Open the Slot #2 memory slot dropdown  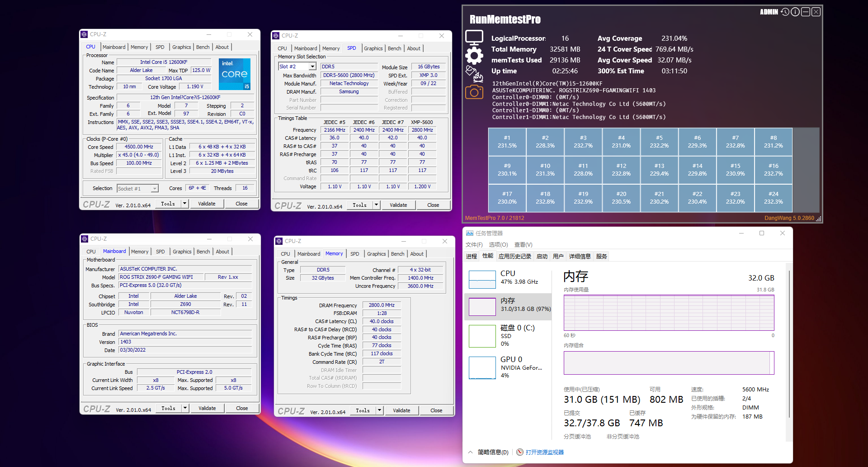click(312, 67)
